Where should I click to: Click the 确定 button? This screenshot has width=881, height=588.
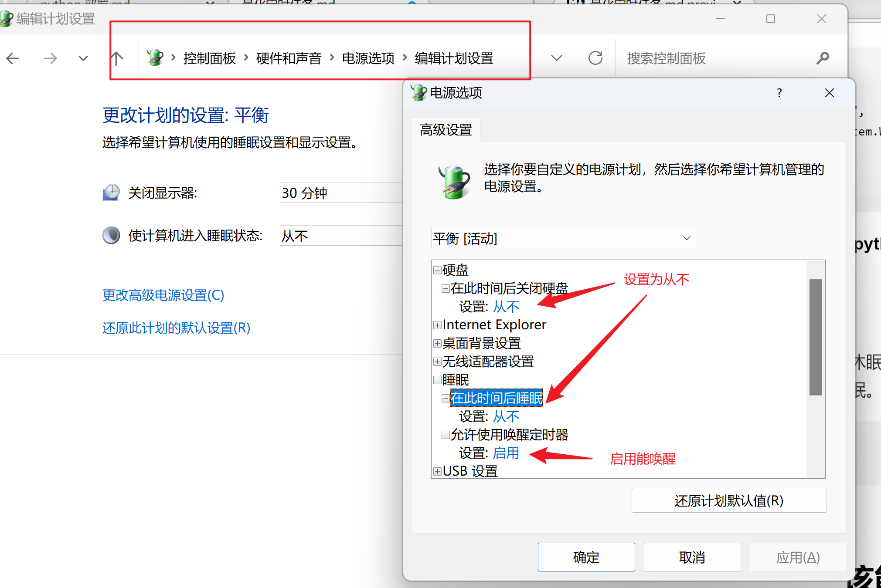[586, 557]
